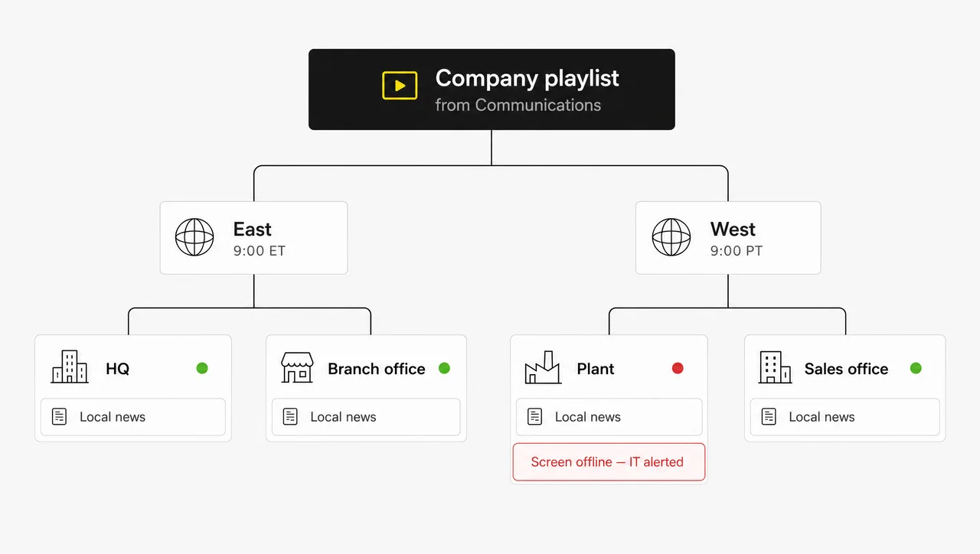Click the red status dot for Plant

[x=678, y=368]
